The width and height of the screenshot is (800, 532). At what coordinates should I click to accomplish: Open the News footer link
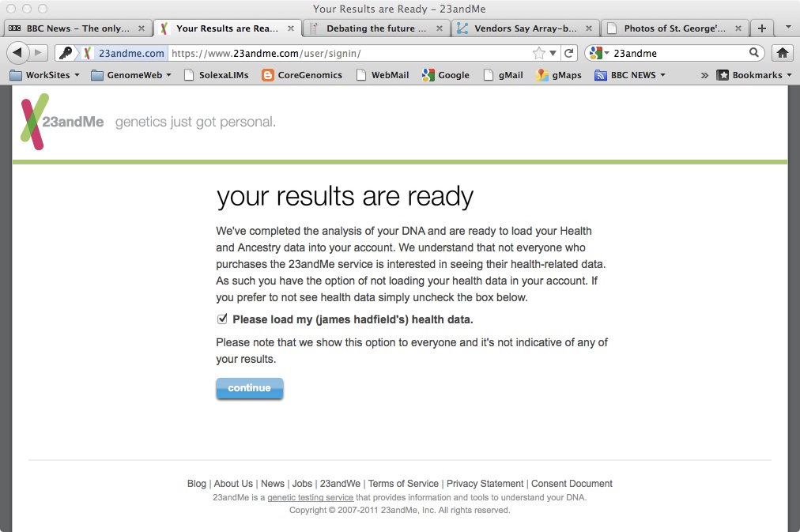273,483
